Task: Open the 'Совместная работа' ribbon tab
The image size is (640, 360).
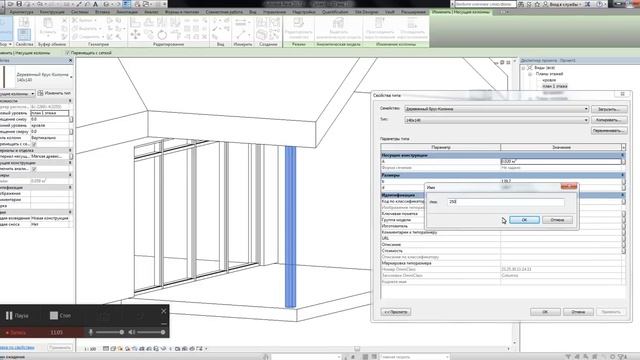Action: (224, 12)
